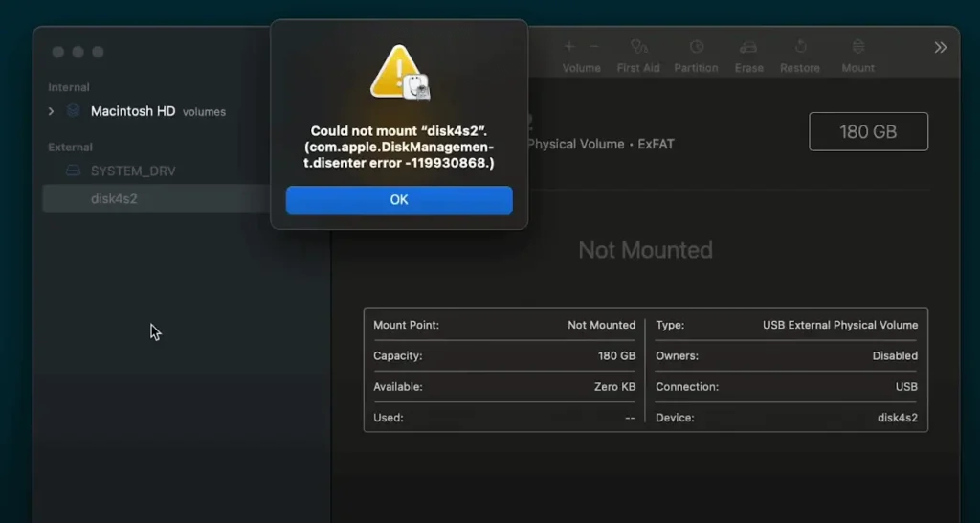
Task: Click the Macintosh HD disk icon
Action: point(73,111)
